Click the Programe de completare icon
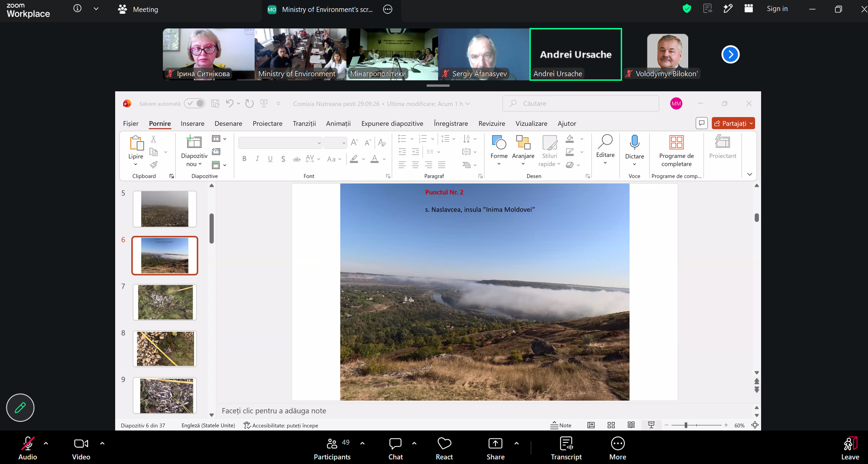Screen dimensions: 868x464 tap(676, 142)
